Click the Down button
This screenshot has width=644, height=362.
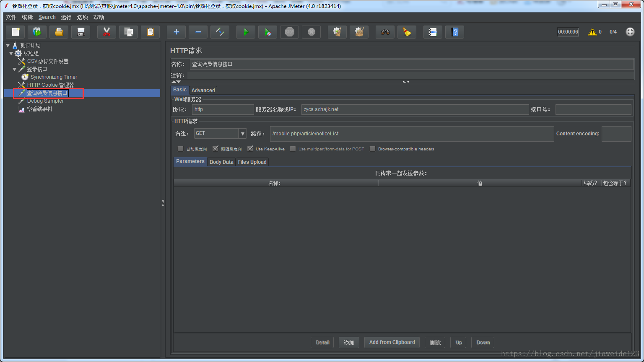(x=483, y=342)
